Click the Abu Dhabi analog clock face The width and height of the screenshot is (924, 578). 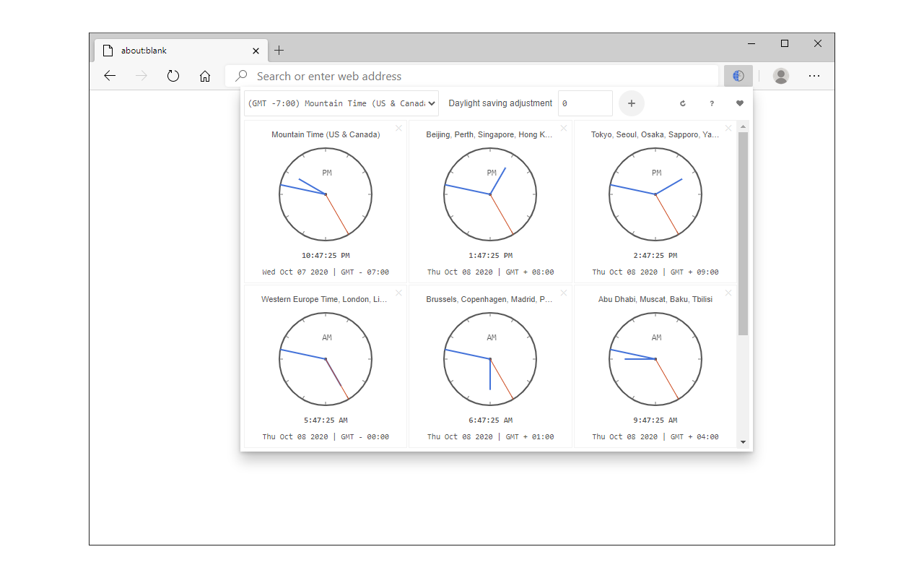point(655,359)
